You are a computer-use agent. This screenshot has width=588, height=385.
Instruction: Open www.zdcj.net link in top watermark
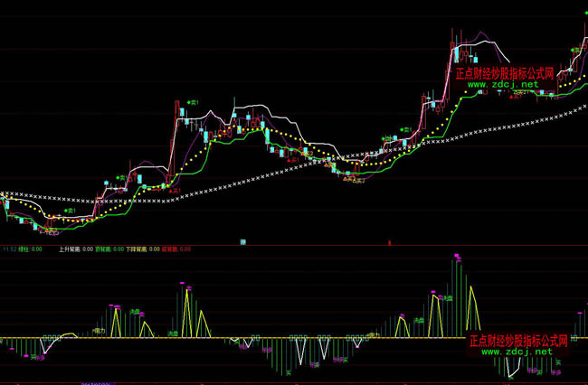pos(502,85)
